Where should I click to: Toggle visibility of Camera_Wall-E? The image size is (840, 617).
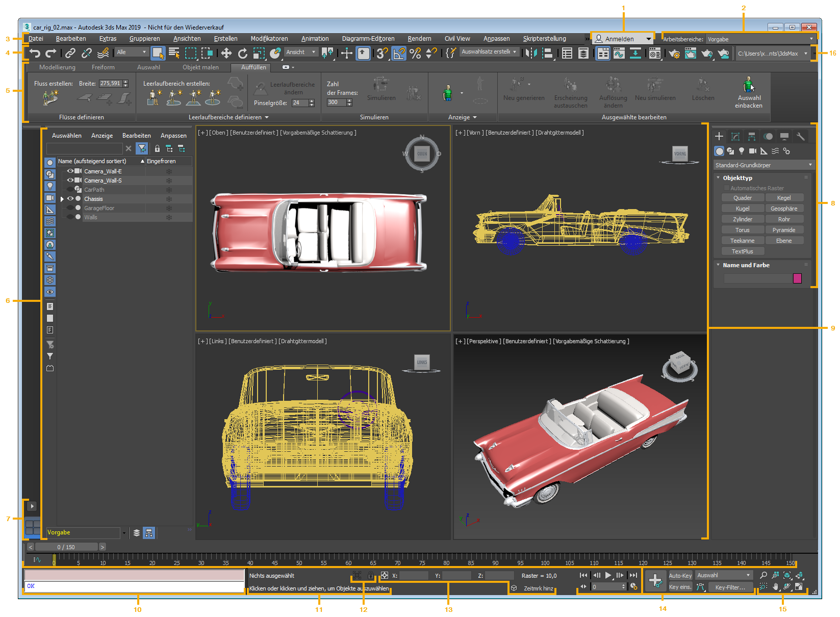pyautogui.click(x=70, y=171)
